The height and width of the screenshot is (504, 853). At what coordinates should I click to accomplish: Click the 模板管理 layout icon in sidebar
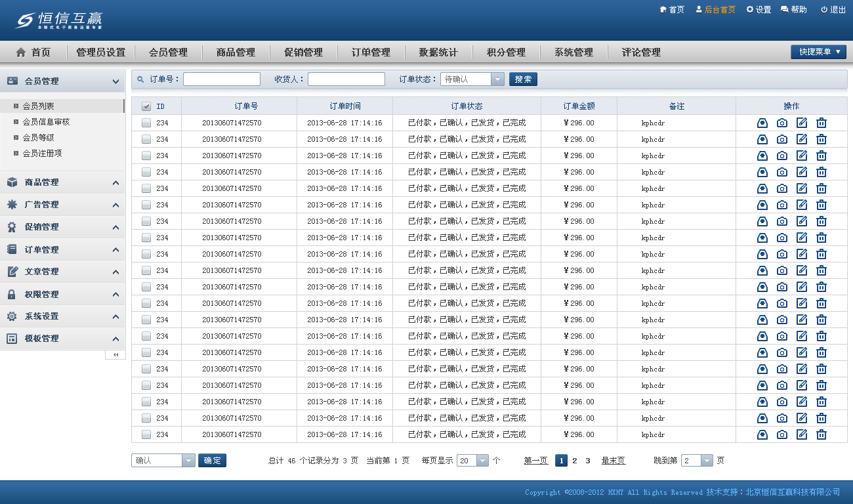[x=12, y=339]
